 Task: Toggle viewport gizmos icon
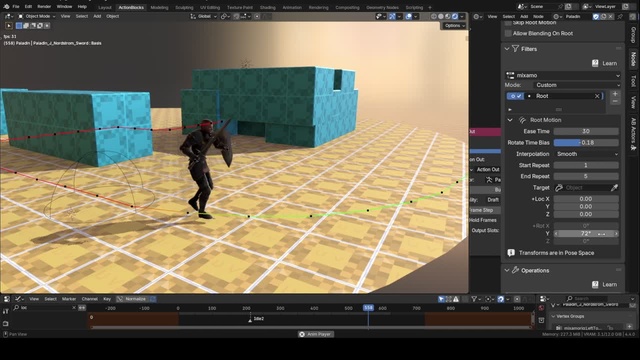click(392, 16)
